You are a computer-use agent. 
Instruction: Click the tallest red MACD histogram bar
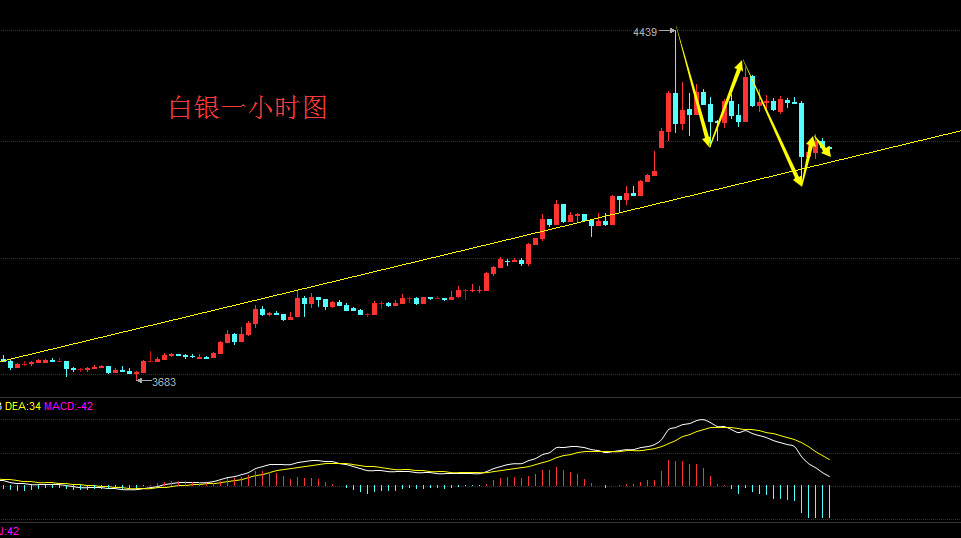click(668, 474)
